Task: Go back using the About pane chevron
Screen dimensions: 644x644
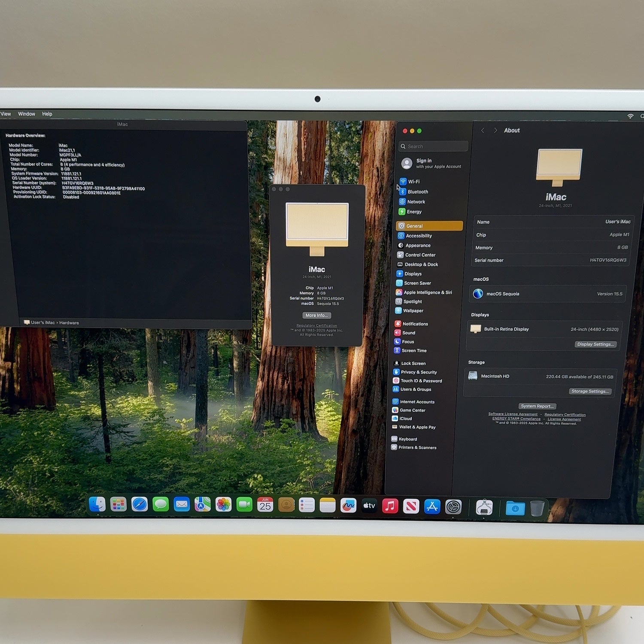Action: tap(483, 131)
